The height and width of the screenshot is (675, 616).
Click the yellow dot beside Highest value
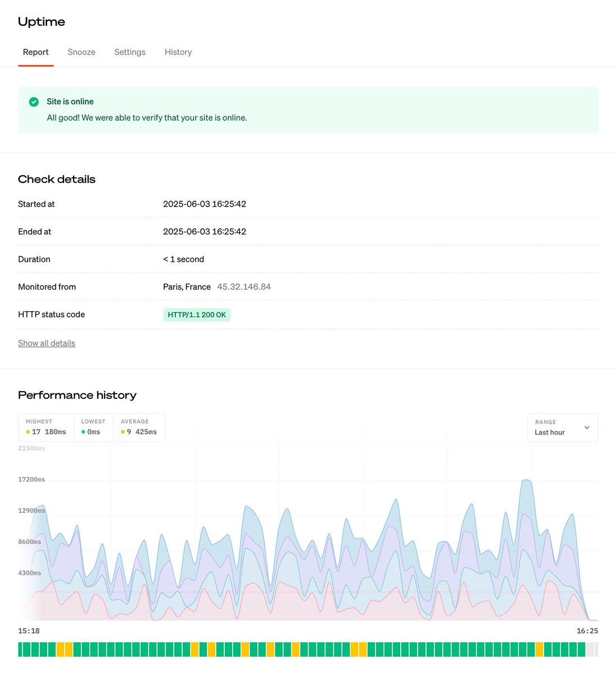(x=28, y=432)
